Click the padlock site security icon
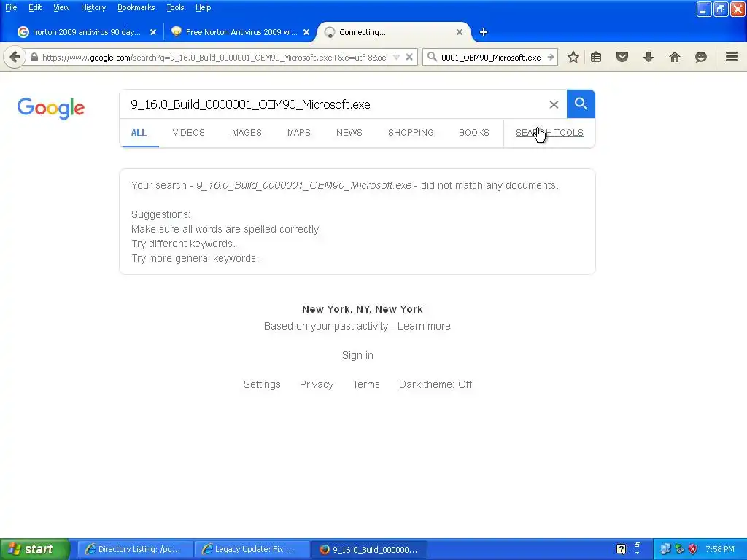The height and width of the screenshot is (560, 747). click(x=34, y=58)
